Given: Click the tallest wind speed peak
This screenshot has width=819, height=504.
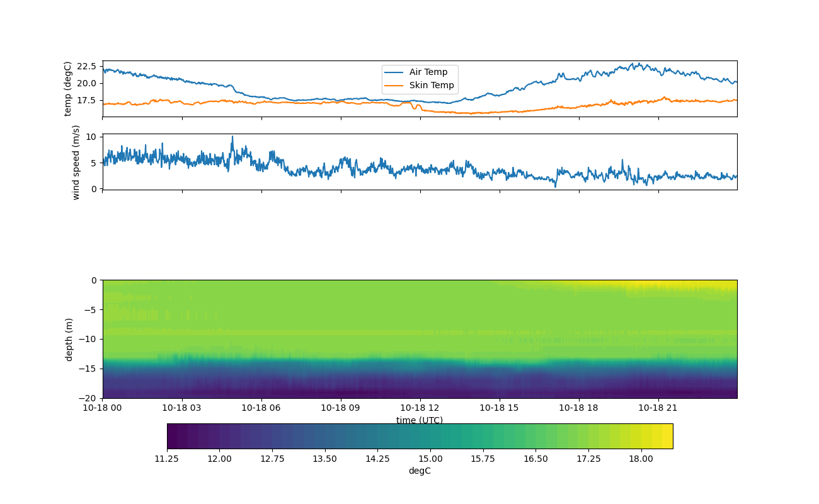Looking at the screenshot, I should click(232, 137).
